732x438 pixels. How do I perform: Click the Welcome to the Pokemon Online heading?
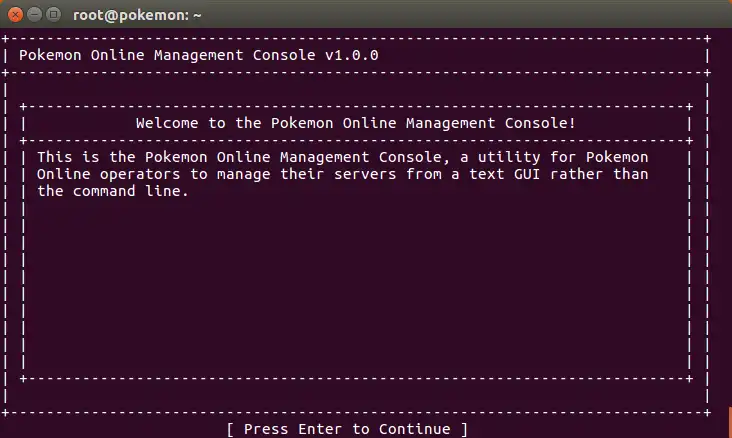[x=356, y=123]
